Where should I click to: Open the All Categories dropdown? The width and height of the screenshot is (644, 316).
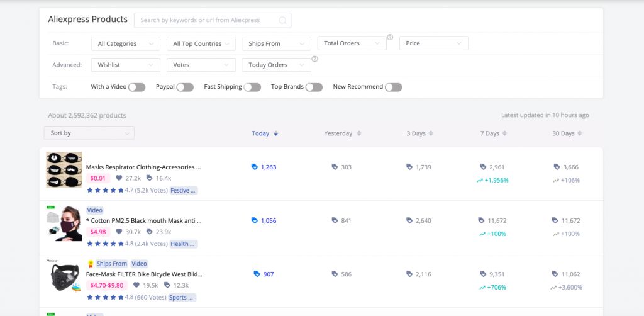pos(126,43)
